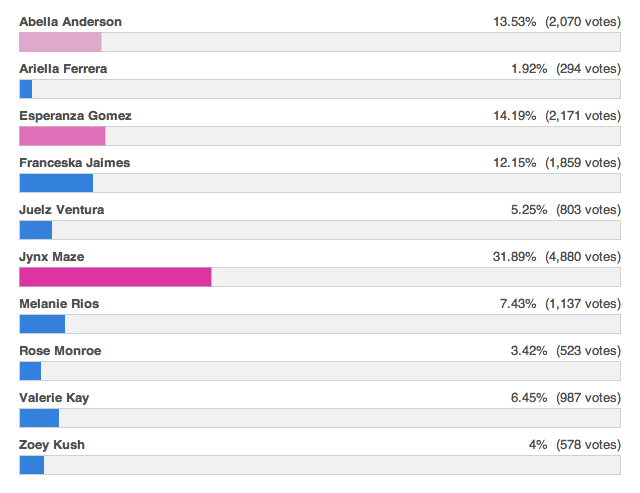640x493 pixels.
Task: Click the Rose Monroe blue bar
Action: 30,371
